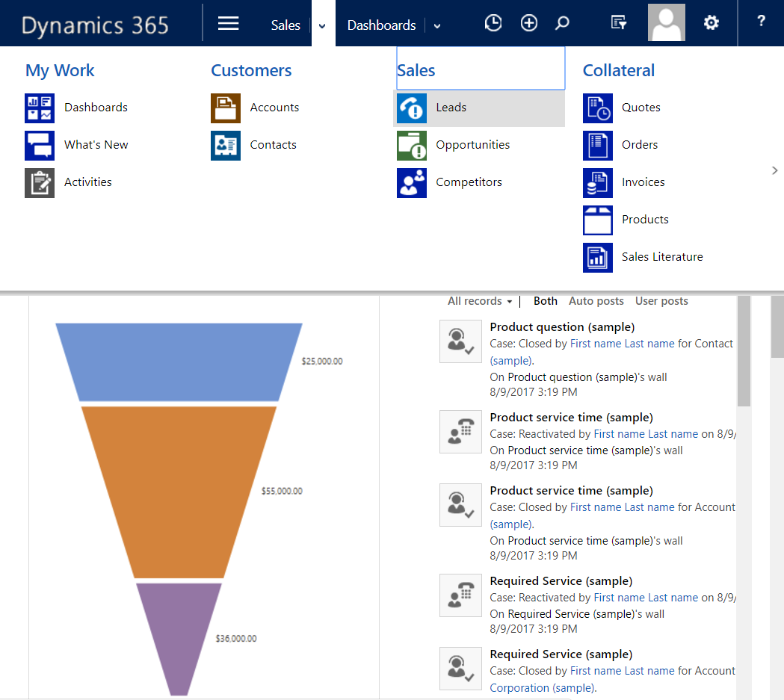Click orange $55,000.00 funnel segment
Screen dimensions: 784x700
(179, 491)
